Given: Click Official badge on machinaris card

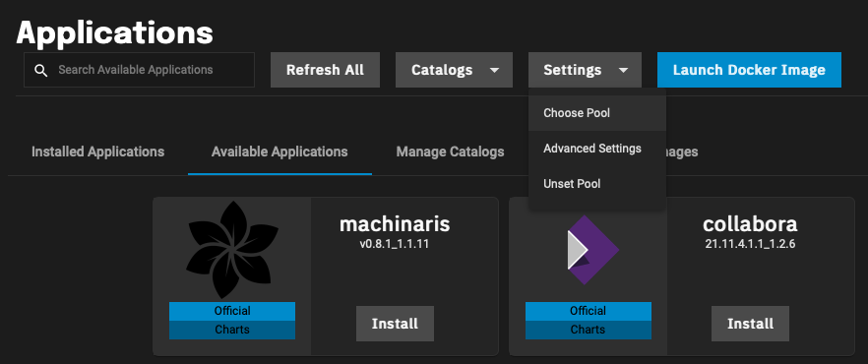Looking at the screenshot, I should click(x=232, y=311).
